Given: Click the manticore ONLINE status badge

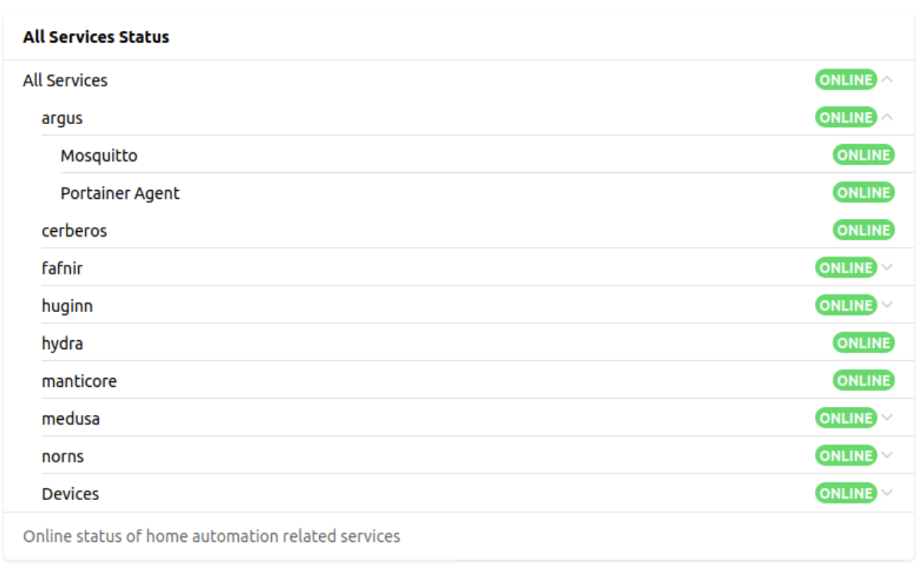Looking at the screenshot, I should pos(864,381).
